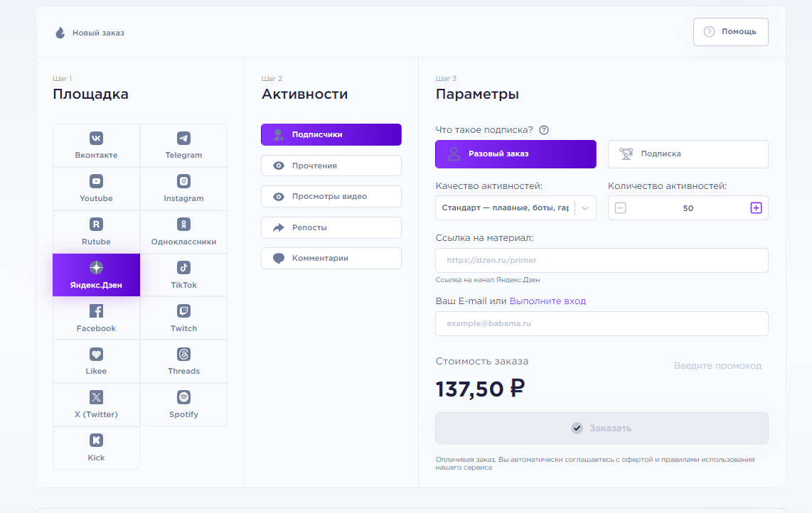Focus the Ссылка на материал input field
The image size is (812, 513).
602,260
